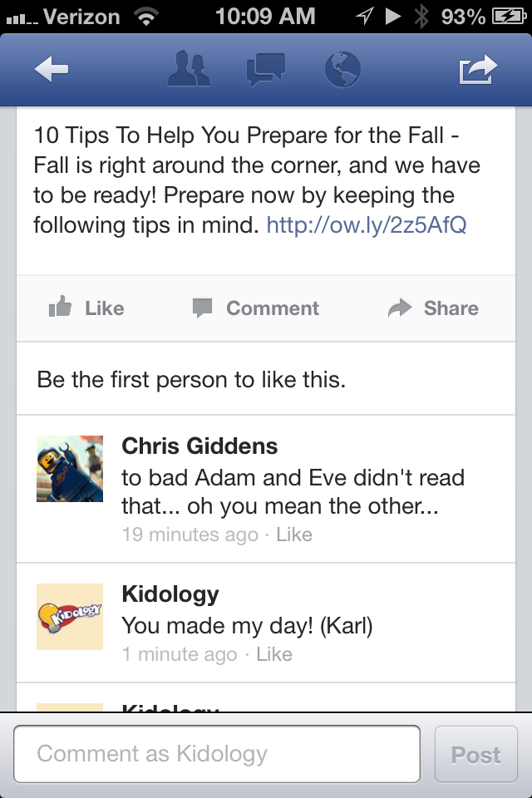Screen dimensions: 532x798
Task: Open the friend requests icon
Action: 190,70
